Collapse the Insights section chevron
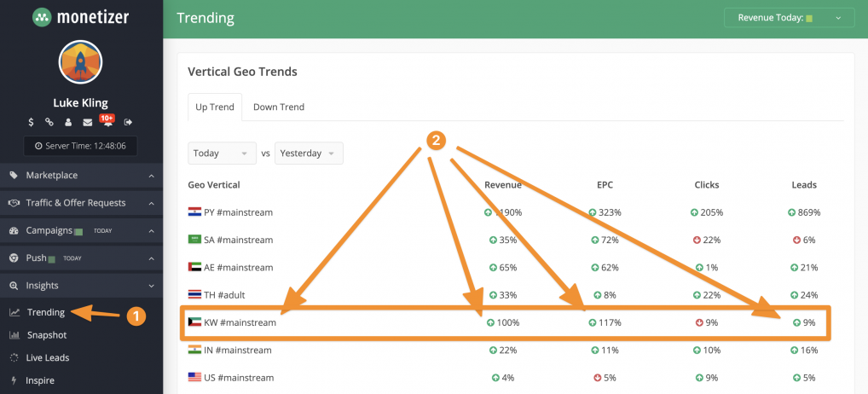Screen dimensions: 868x394 point(151,286)
